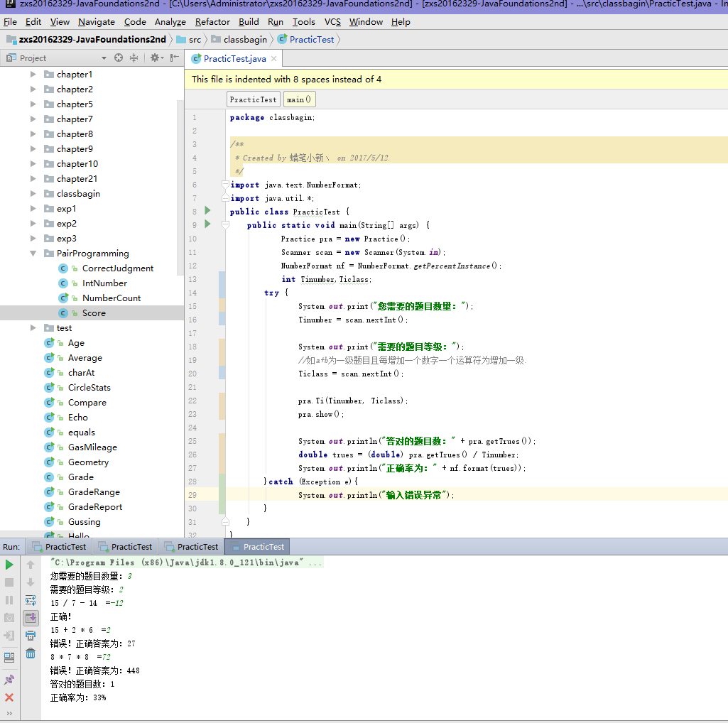Click the Up stack trace arrow
The height and width of the screenshot is (723, 728).
coord(31,565)
